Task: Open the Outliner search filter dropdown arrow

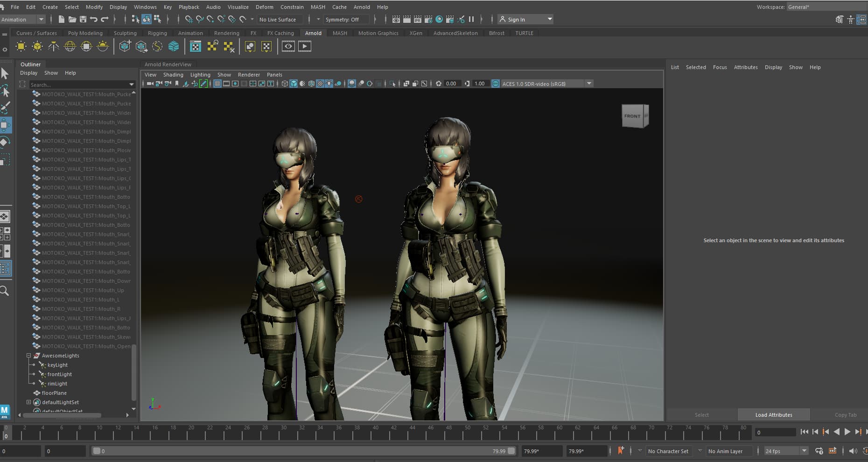Action: pyautogui.click(x=131, y=84)
